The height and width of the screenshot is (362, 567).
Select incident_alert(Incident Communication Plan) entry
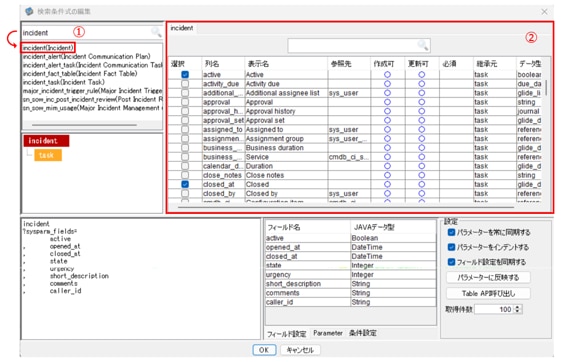pyautogui.click(x=87, y=56)
